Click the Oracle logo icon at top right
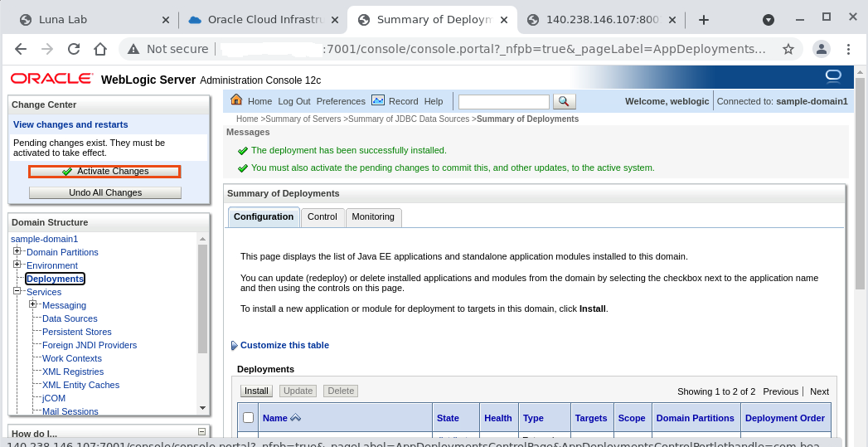The width and height of the screenshot is (868, 447). point(833,76)
